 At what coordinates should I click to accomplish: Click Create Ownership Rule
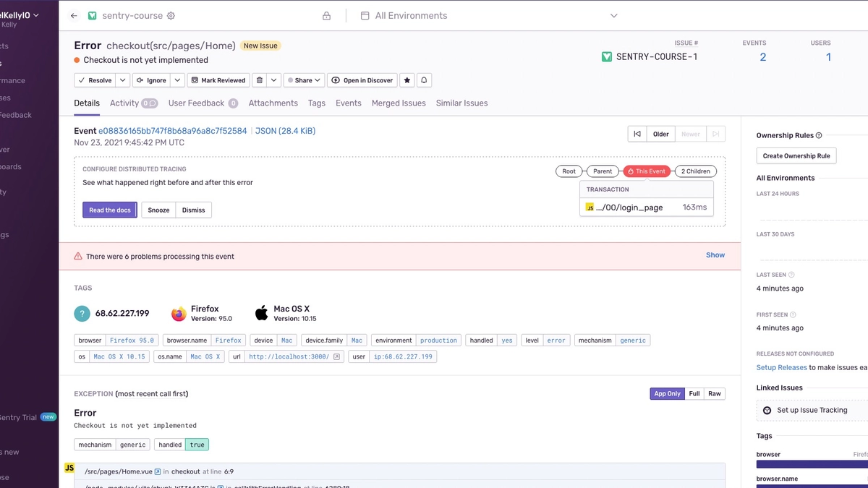[796, 155]
